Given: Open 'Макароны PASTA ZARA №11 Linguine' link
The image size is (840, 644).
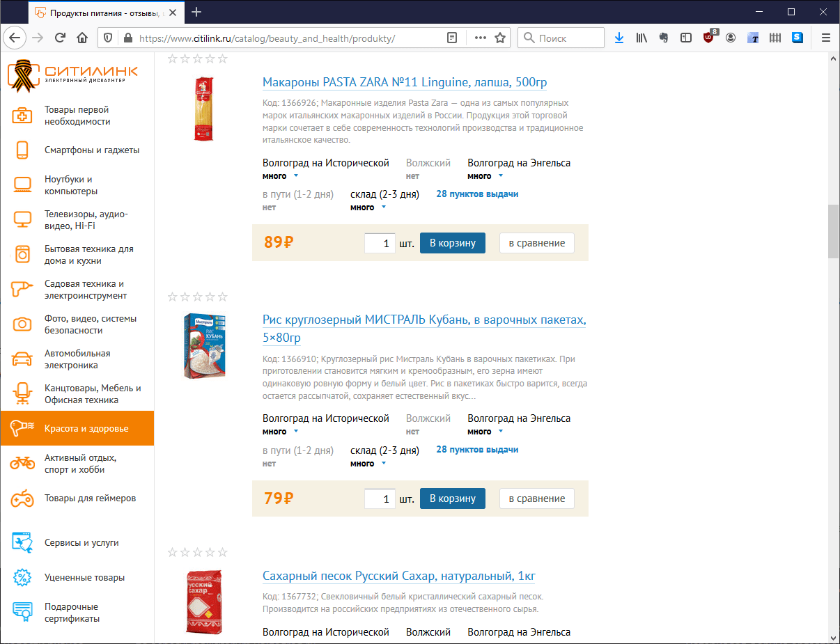Looking at the screenshot, I should [x=405, y=82].
